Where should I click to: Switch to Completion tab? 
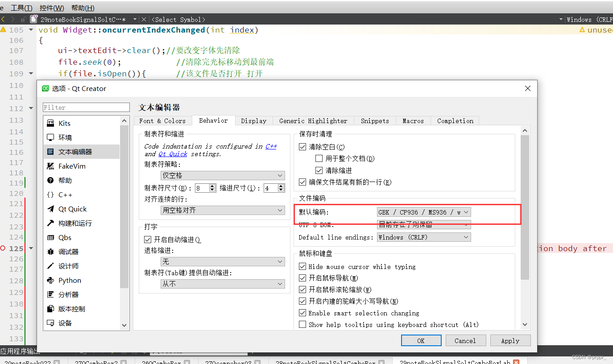(455, 121)
